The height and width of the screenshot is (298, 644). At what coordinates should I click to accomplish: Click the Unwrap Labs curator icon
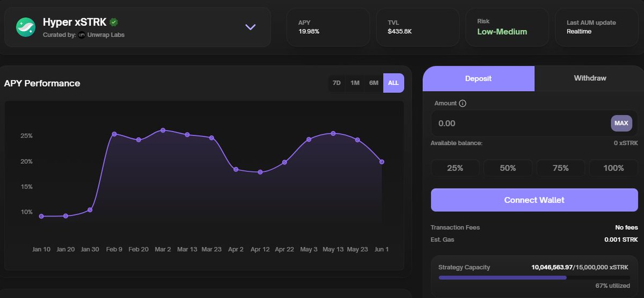(82, 35)
